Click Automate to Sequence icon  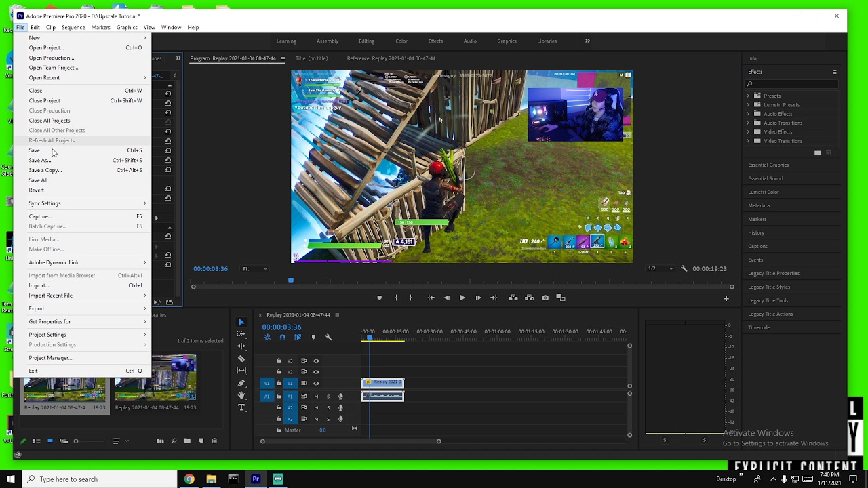(x=160, y=441)
